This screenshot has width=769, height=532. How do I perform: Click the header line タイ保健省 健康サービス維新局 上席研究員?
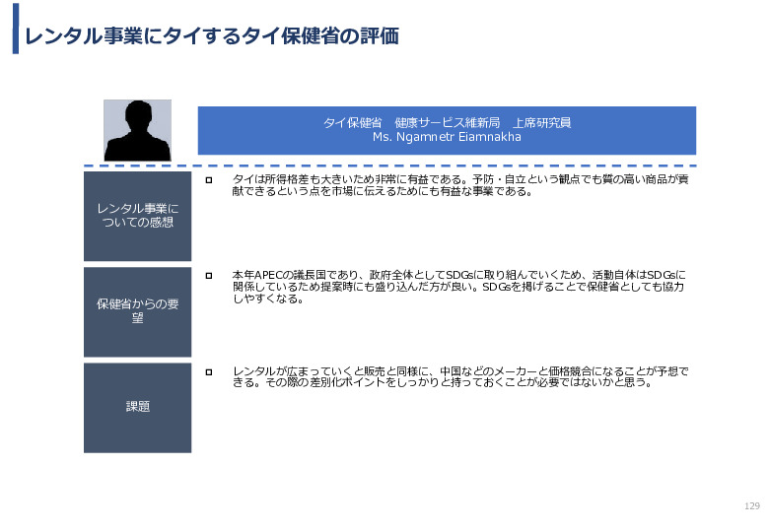click(447, 123)
